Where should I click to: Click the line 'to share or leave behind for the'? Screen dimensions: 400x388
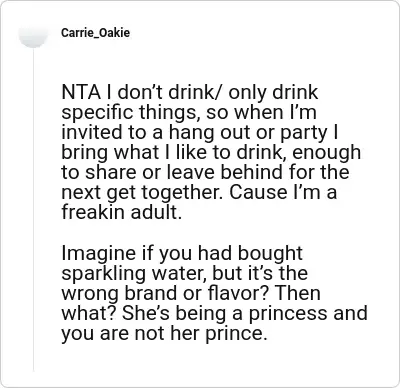[205, 172]
